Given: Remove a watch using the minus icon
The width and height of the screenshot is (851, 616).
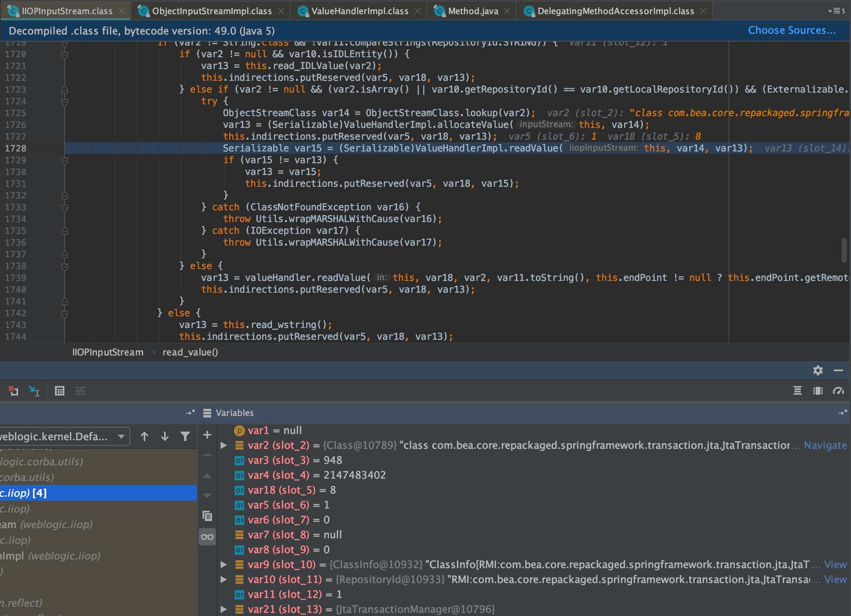Looking at the screenshot, I should pos(207,455).
